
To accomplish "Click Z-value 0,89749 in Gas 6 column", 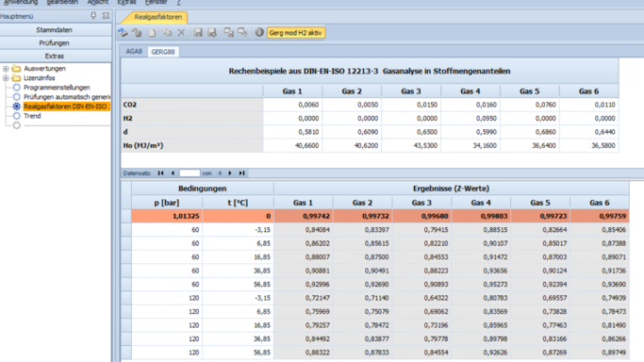I will pyautogui.click(x=600, y=353).
